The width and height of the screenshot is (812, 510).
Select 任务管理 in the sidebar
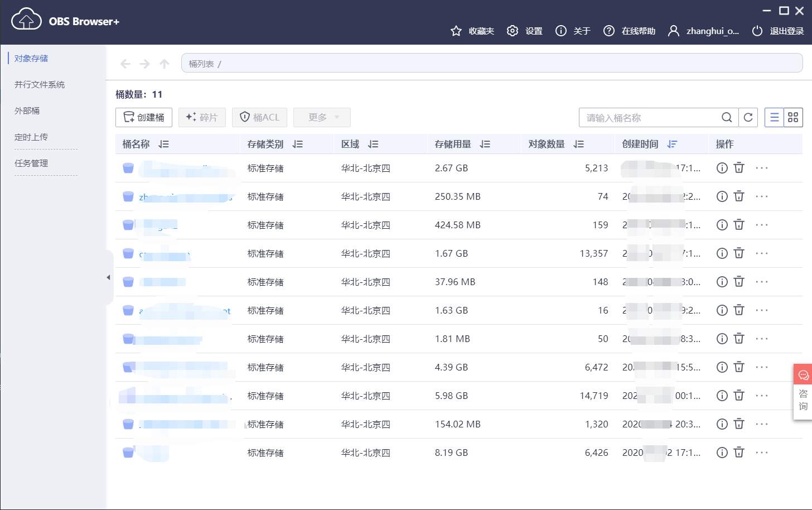[x=31, y=163]
